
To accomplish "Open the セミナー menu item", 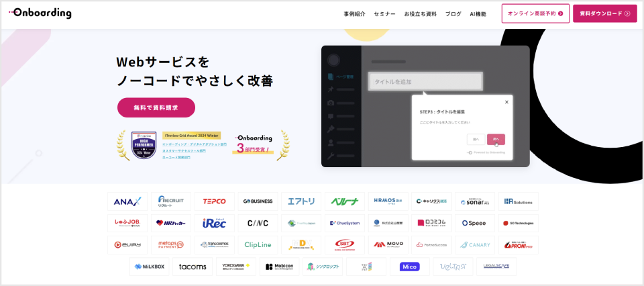I will pyautogui.click(x=385, y=14).
